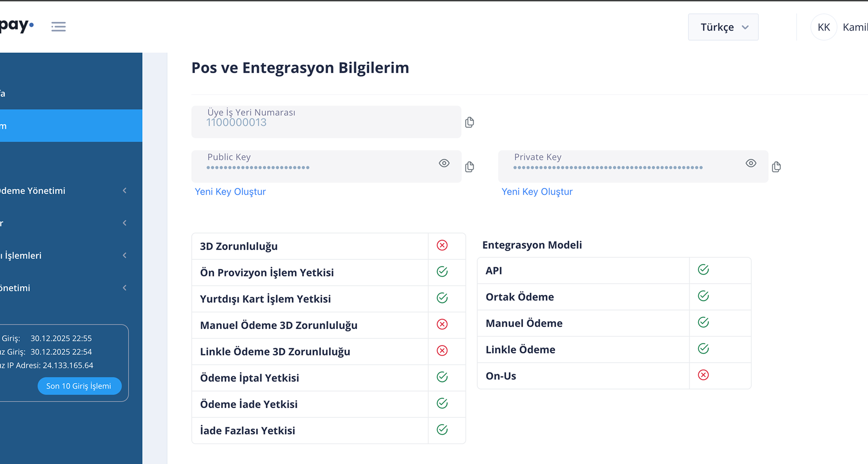Screen dimensions: 868x464
Task: Click Yeni Key Oluştur under Public Key
Action: (x=230, y=191)
